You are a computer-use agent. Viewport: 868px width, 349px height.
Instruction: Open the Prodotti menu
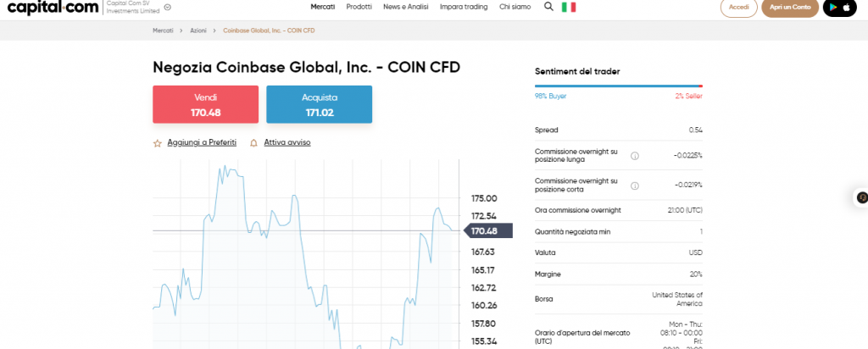tap(359, 7)
